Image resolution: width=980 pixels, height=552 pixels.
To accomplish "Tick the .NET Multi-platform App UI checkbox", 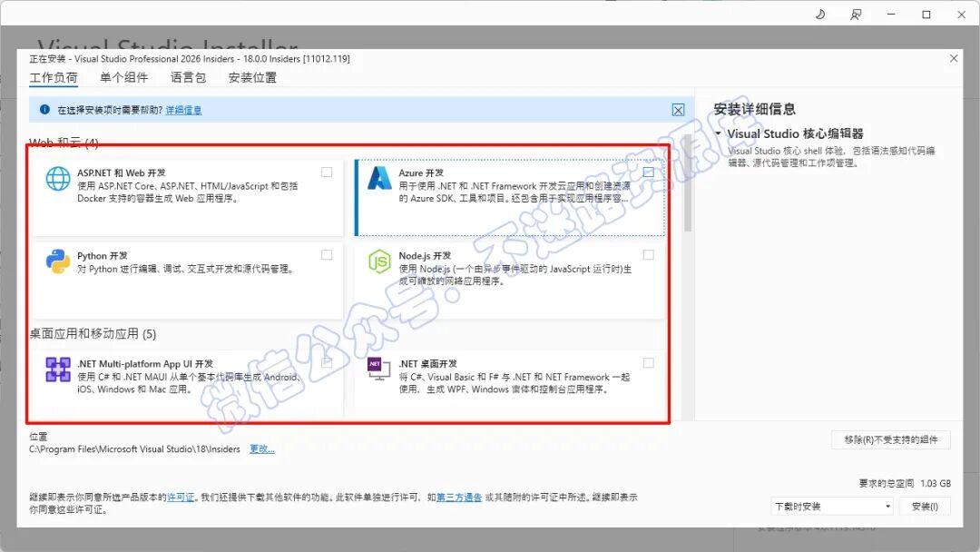I will (327, 362).
